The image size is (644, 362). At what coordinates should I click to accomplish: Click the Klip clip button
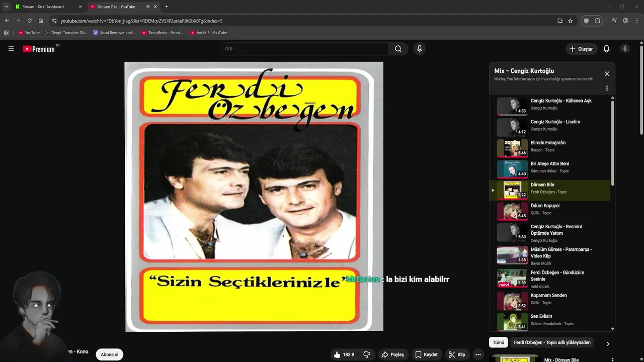pos(457,354)
